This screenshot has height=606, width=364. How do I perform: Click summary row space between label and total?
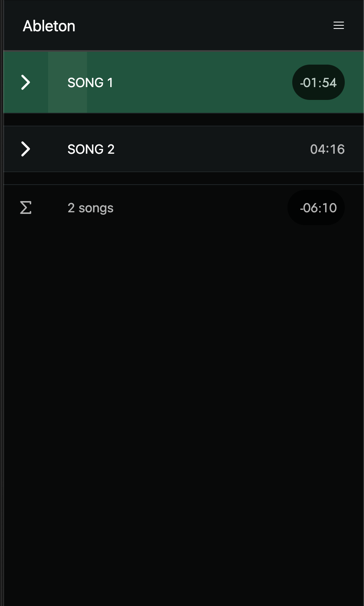coord(200,208)
